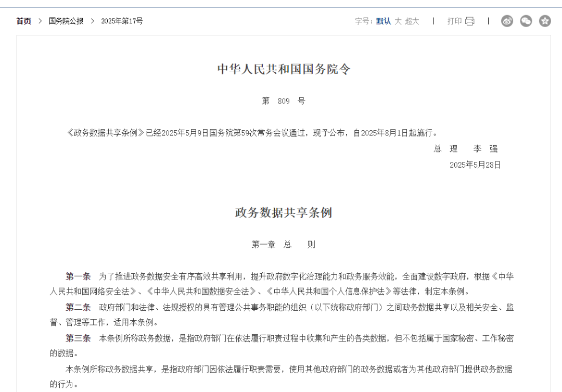The image size is (562, 392).
Task: Switch font size to 超大
Action: click(412, 21)
